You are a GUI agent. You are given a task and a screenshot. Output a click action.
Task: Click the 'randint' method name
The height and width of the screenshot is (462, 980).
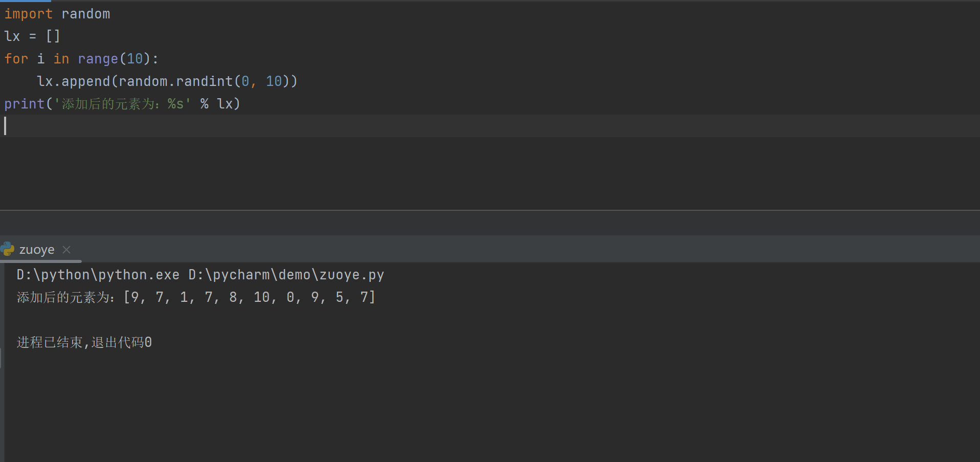coord(204,81)
